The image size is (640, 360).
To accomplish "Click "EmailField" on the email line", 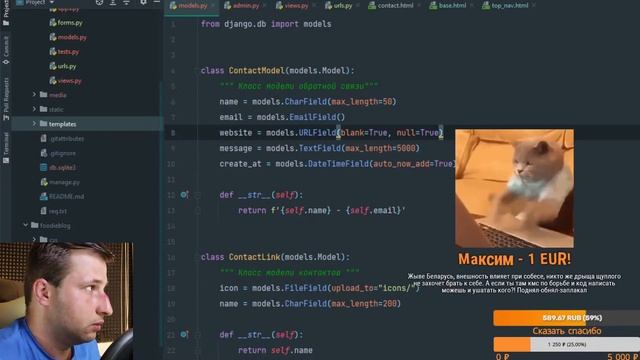I will point(313,118).
